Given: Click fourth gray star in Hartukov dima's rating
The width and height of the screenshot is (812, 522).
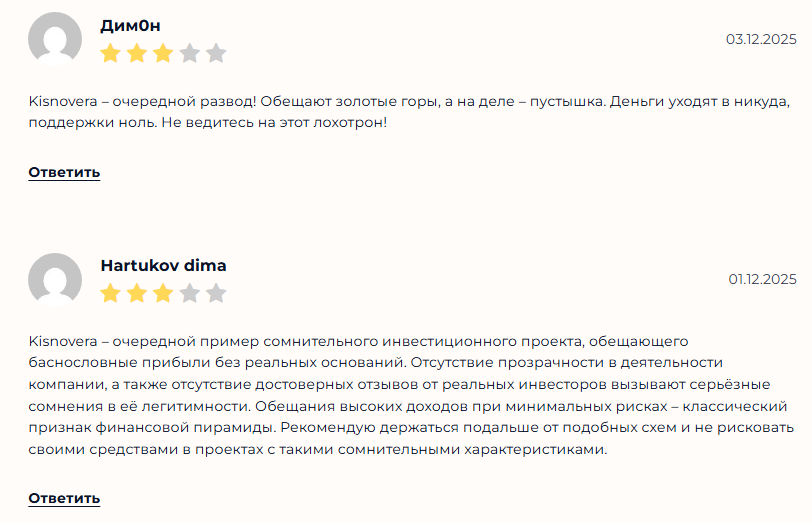Looking at the screenshot, I should point(190,293).
